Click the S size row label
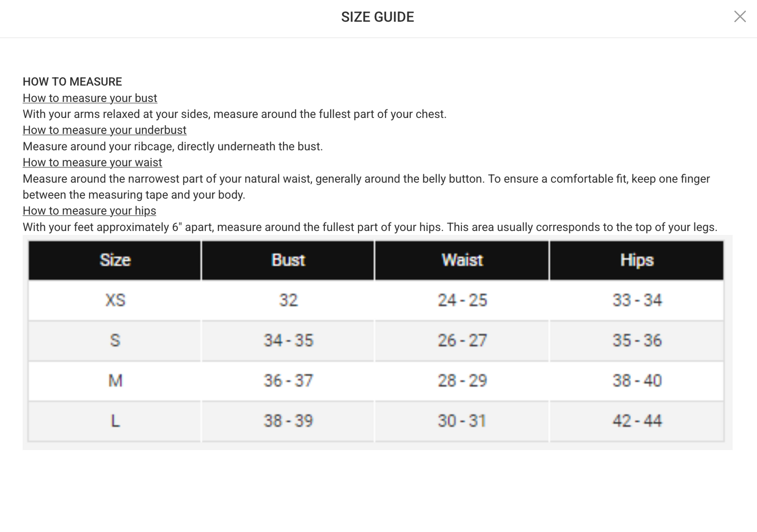757x532 pixels. (x=115, y=341)
